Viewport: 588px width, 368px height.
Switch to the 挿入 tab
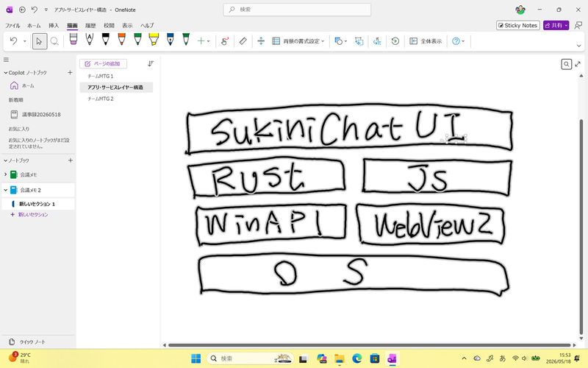tap(54, 26)
